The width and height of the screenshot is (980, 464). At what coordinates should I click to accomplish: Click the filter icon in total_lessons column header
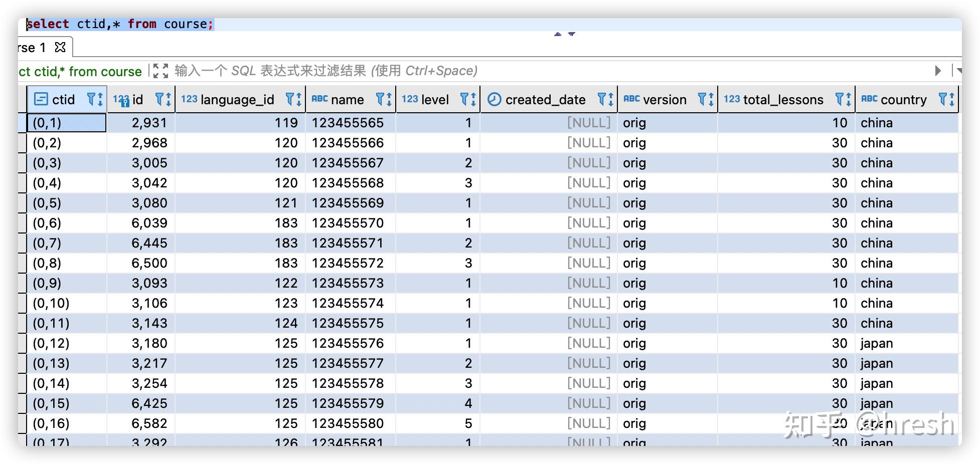click(840, 99)
